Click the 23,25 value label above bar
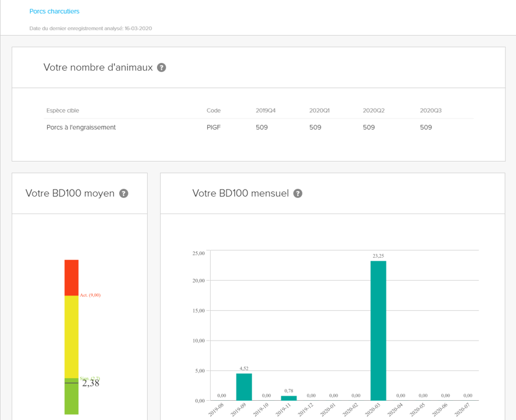 (x=378, y=256)
